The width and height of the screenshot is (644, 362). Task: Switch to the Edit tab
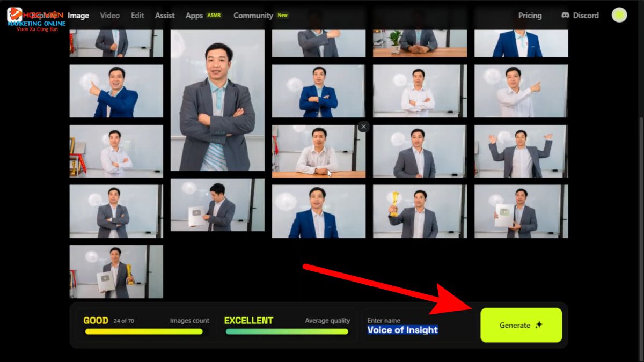(x=137, y=16)
